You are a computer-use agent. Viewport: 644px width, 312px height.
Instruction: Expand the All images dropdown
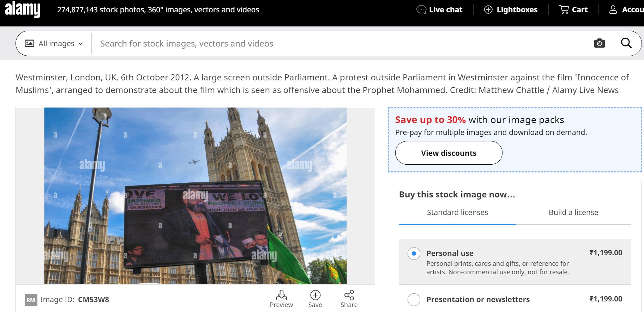point(54,43)
